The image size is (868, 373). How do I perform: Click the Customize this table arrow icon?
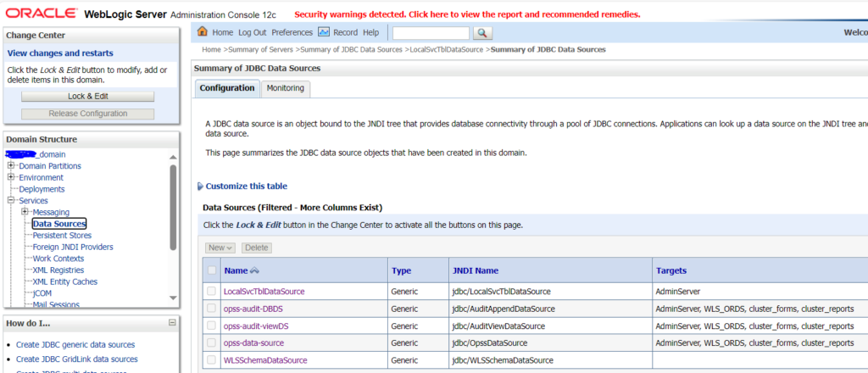point(200,186)
